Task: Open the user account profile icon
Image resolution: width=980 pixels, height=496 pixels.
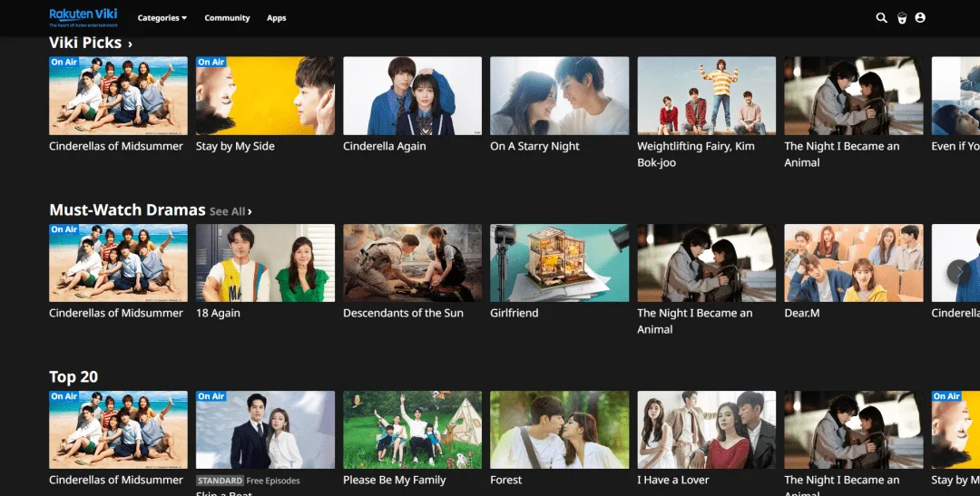Action: (920, 18)
